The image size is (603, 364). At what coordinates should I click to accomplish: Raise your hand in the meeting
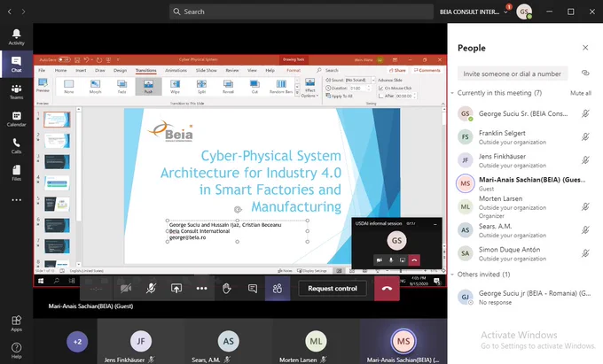point(227,289)
